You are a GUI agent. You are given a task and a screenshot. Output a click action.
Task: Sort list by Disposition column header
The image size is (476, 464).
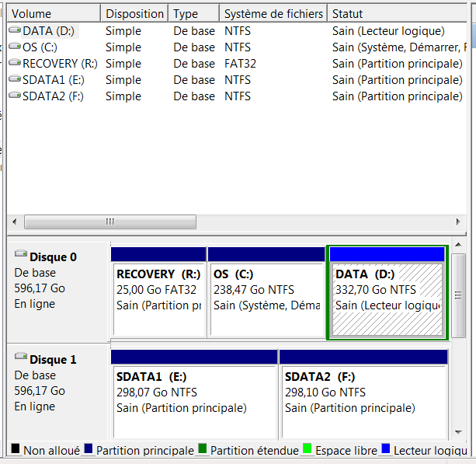134,14
